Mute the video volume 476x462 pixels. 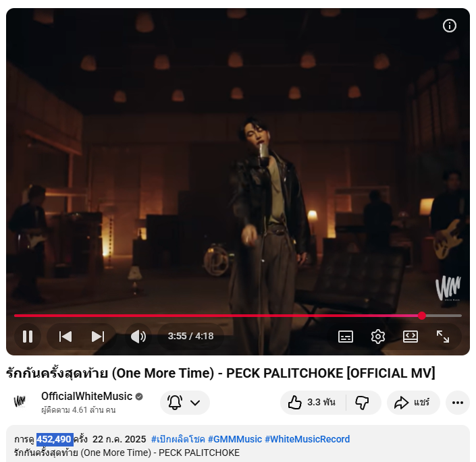pyautogui.click(x=138, y=337)
